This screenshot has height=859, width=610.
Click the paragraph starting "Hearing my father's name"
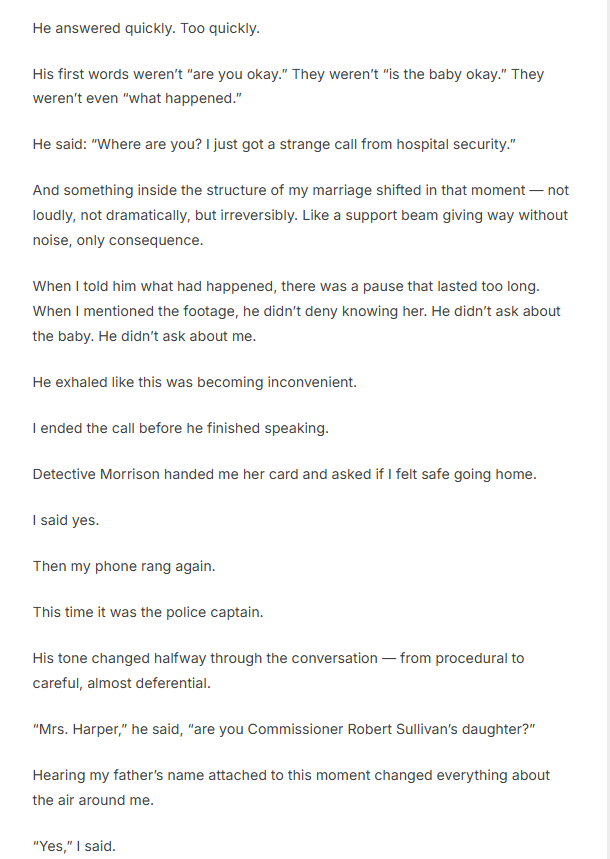(290, 787)
